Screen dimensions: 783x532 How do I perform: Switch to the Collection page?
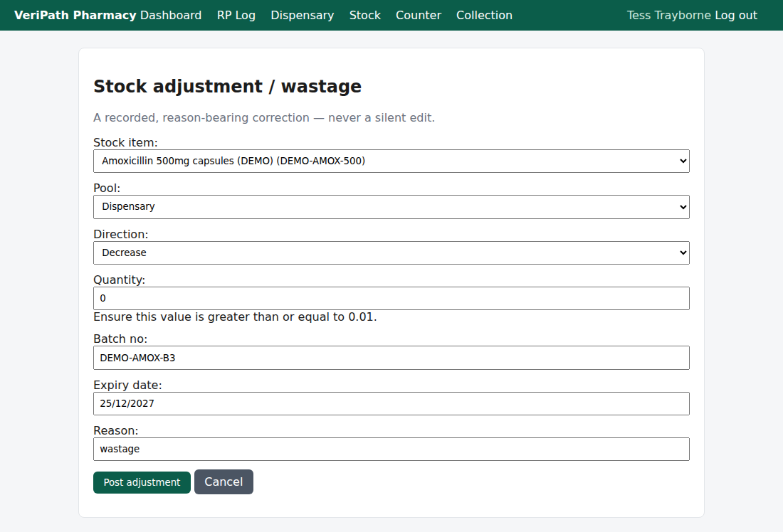(x=484, y=15)
